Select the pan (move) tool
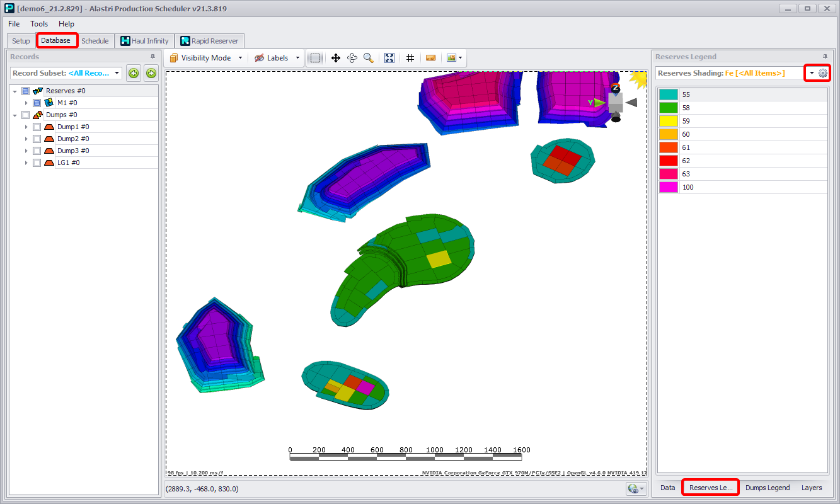 coord(336,58)
